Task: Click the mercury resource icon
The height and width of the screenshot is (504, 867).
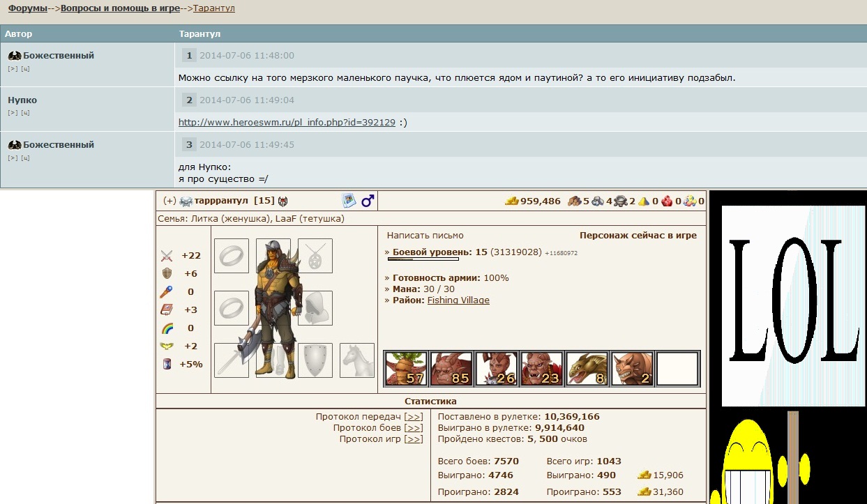Action: [x=620, y=201]
